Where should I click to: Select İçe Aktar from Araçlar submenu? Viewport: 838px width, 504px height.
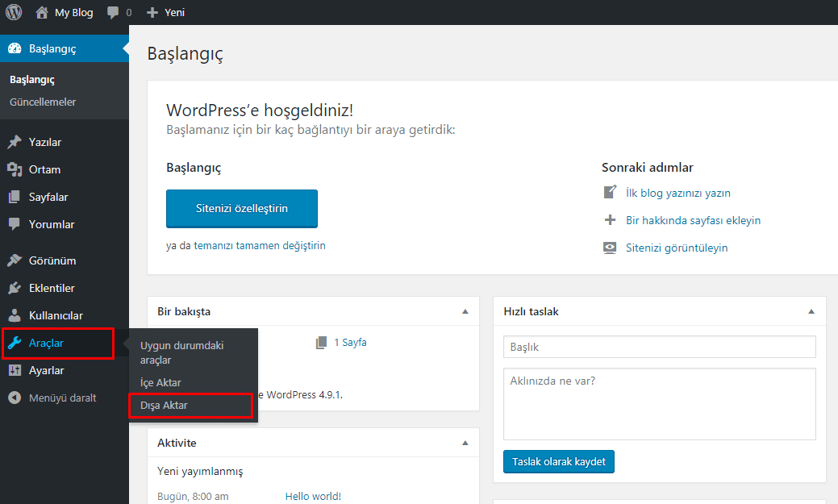click(161, 383)
